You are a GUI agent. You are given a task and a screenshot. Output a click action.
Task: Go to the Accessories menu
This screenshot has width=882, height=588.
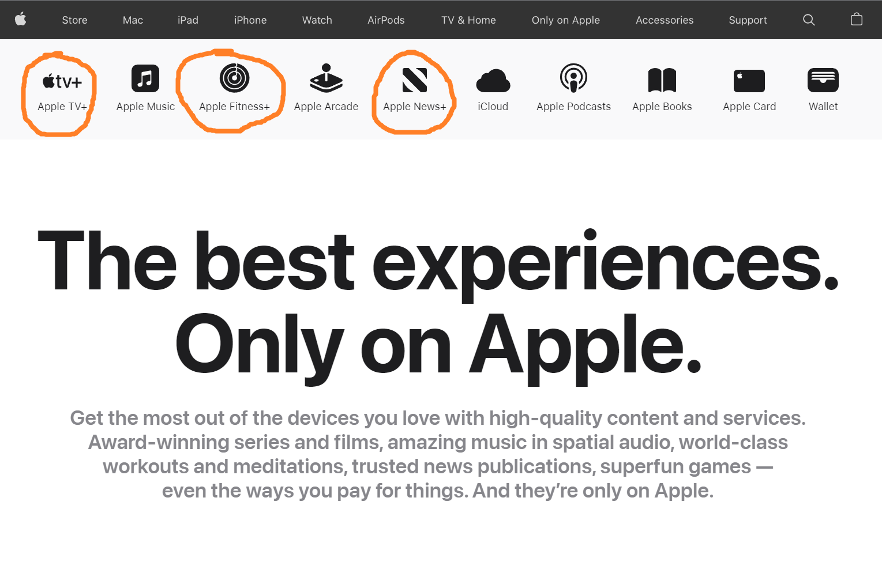tap(665, 20)
